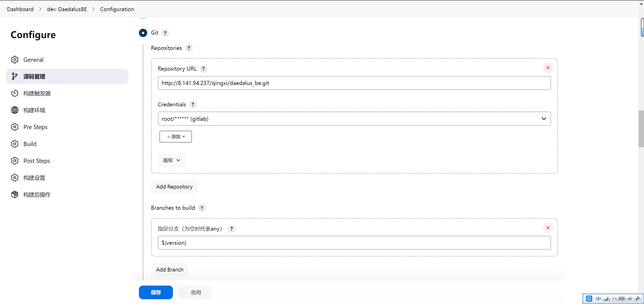Click the 构建触发器 clock icon
Viewport: 644px width, 304px height.
pos(15,93)
